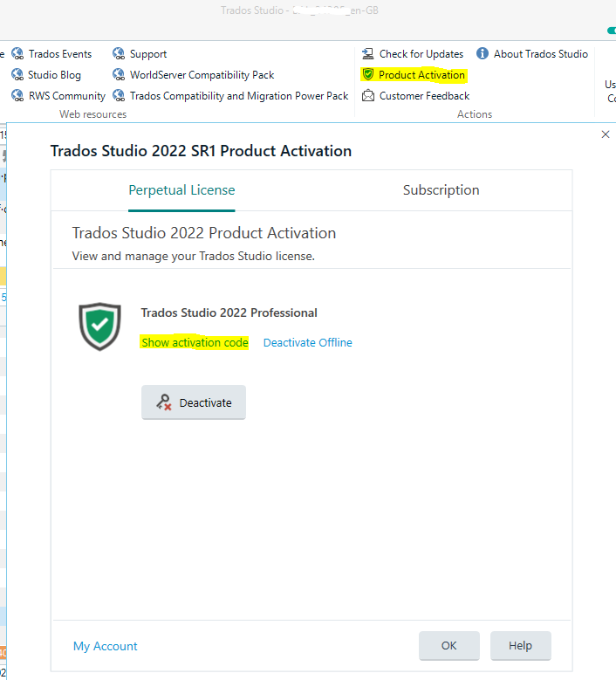Open the My Account link

tap(105, 646)
